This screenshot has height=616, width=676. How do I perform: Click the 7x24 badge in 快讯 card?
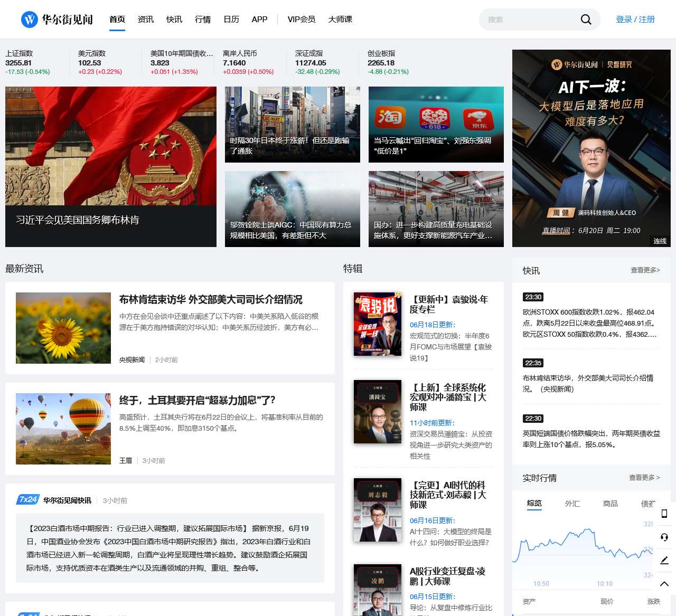(x=28, y=499)
